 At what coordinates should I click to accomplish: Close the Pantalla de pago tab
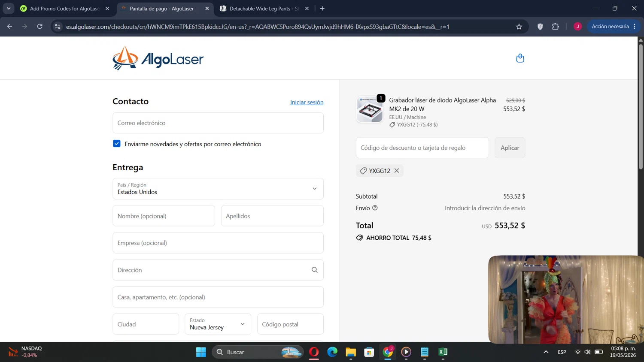[207, 9]
